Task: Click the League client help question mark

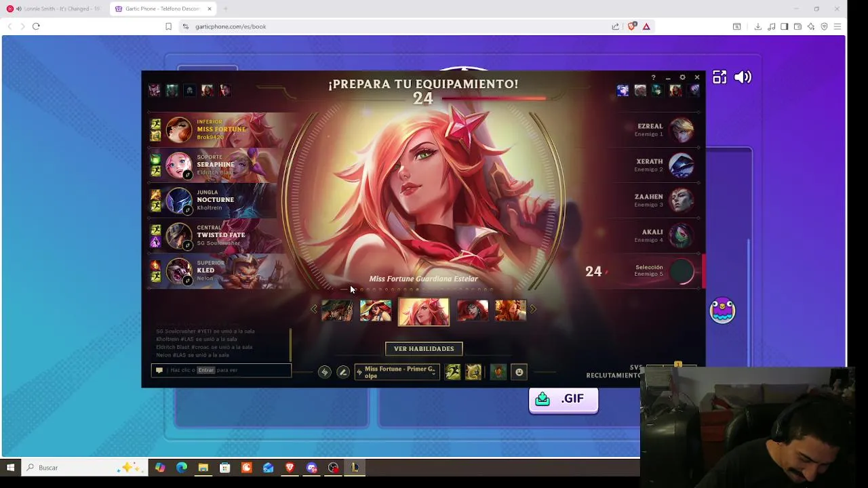Action: coord(653,77)
